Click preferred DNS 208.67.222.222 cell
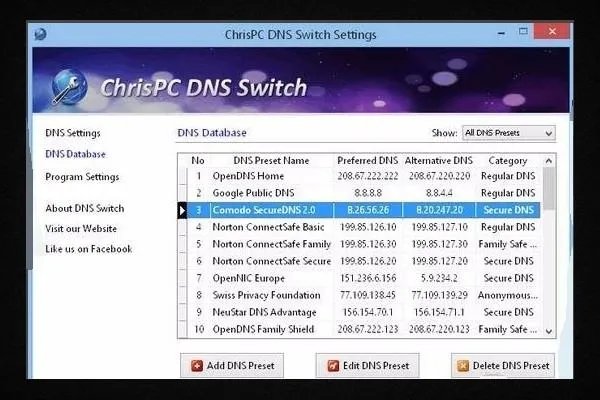Viewport: 600px width, 400px height. pyautogui.click(x=368, y=176)
